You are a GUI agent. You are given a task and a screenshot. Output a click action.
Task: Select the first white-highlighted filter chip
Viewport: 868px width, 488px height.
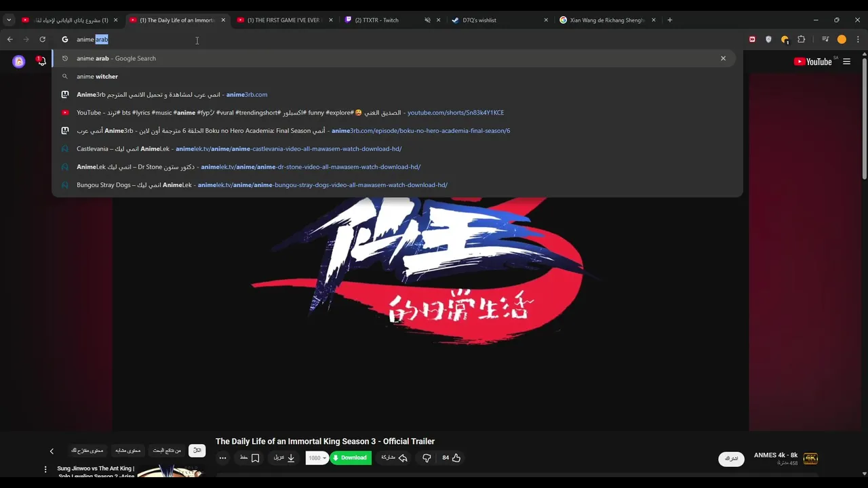[x=197, y=451]
